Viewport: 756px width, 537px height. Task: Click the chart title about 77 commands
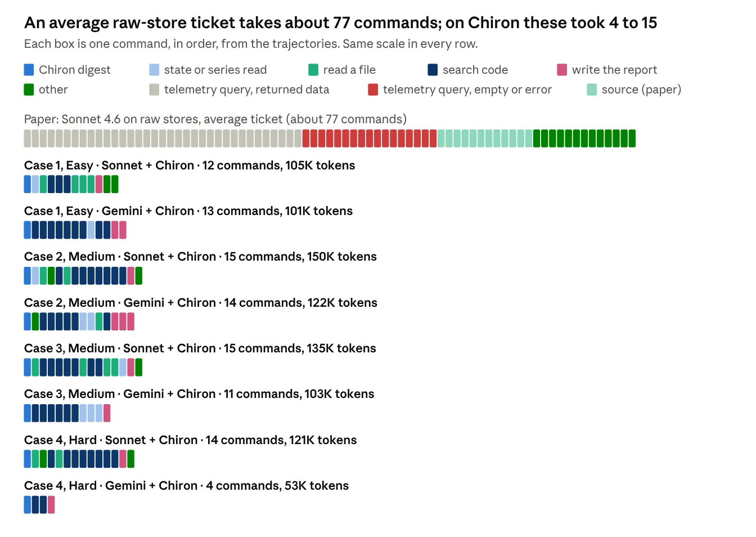click(x=340, y=23)
